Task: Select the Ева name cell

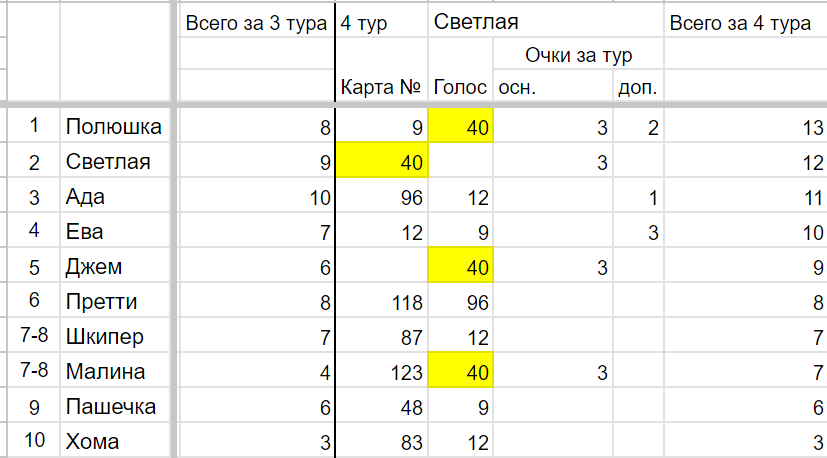Action: (115, 230)
